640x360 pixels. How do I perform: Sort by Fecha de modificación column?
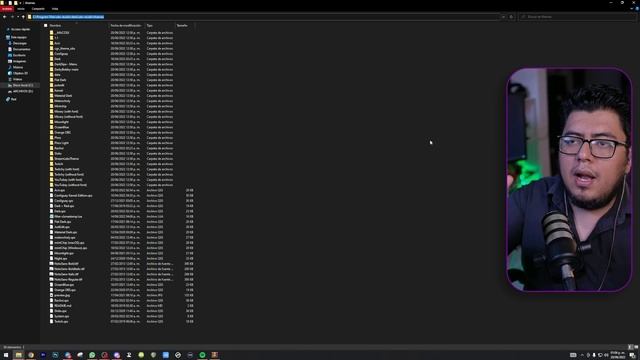coord(127,25)
